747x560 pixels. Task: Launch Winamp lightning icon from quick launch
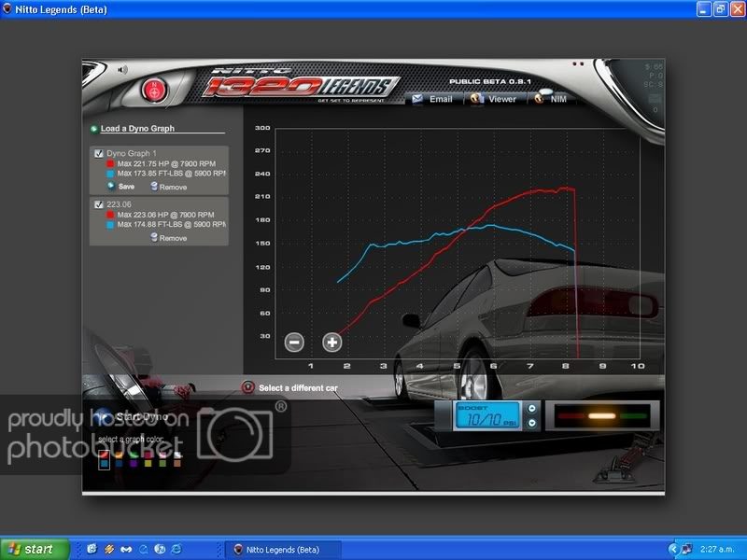(x=109, y=549)
